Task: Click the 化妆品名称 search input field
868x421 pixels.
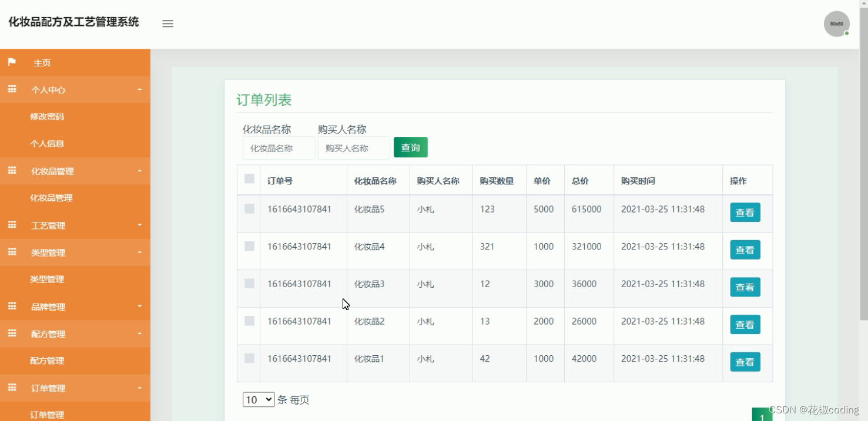Action: click(279, 148)
